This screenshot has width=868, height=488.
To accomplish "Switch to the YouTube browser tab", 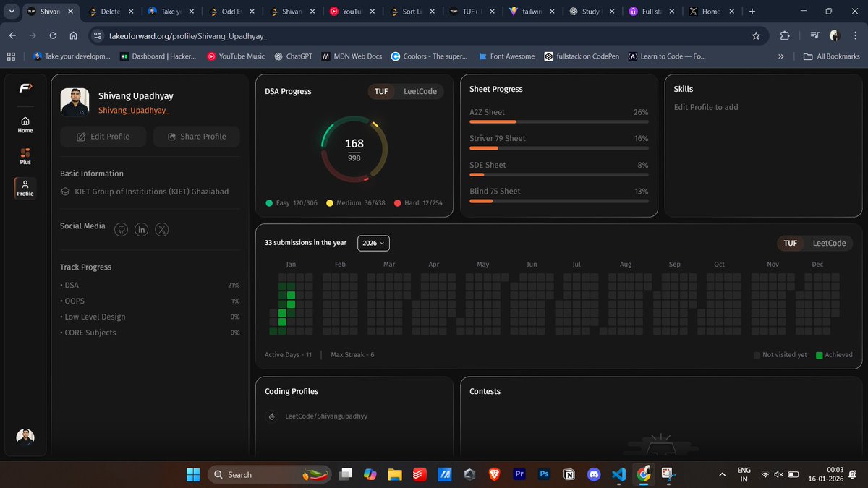I will (x=350, y=12).
